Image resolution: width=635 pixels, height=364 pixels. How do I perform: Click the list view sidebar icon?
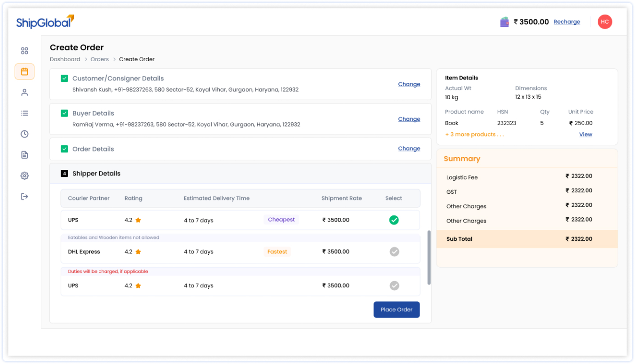(x=24, y=113)
